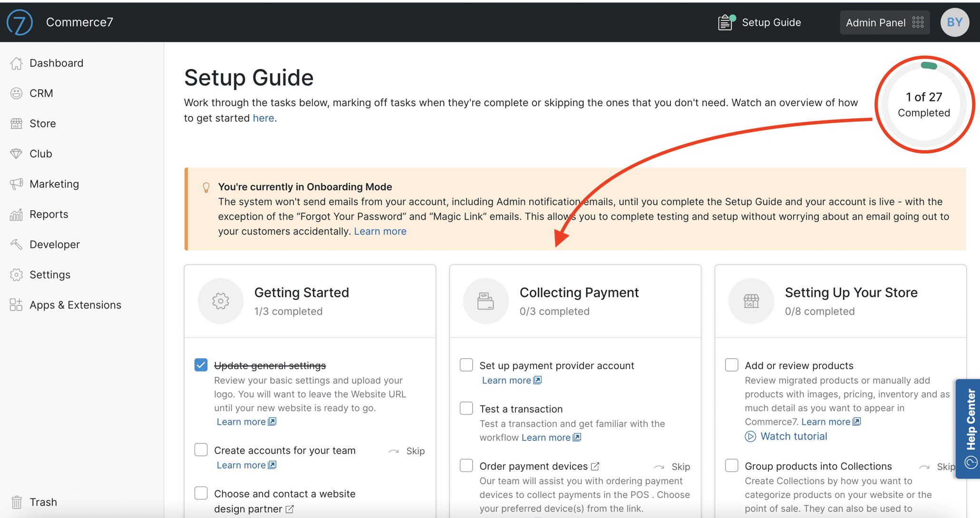Open the Admin Panel app switcher grid

(x=917, y=22)
